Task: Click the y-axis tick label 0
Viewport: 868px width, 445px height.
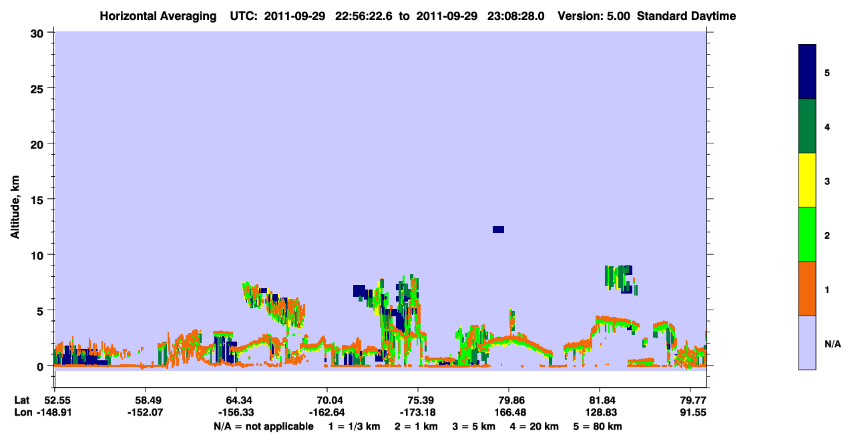Action: (x=41, y=366)
